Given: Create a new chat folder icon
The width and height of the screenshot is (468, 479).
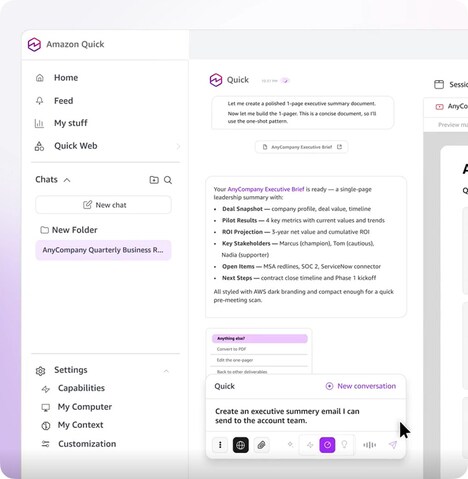Looking at the screenshot, I should click(x=154, y=180).
